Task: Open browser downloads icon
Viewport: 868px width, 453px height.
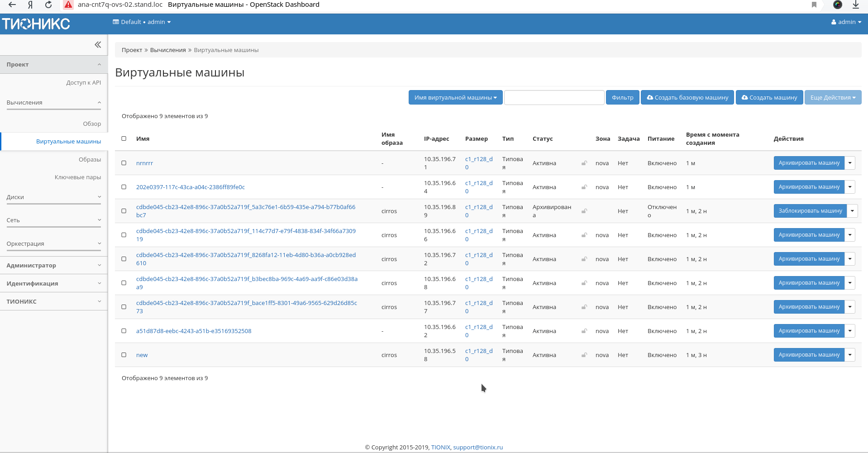Action: coord(855,5)
